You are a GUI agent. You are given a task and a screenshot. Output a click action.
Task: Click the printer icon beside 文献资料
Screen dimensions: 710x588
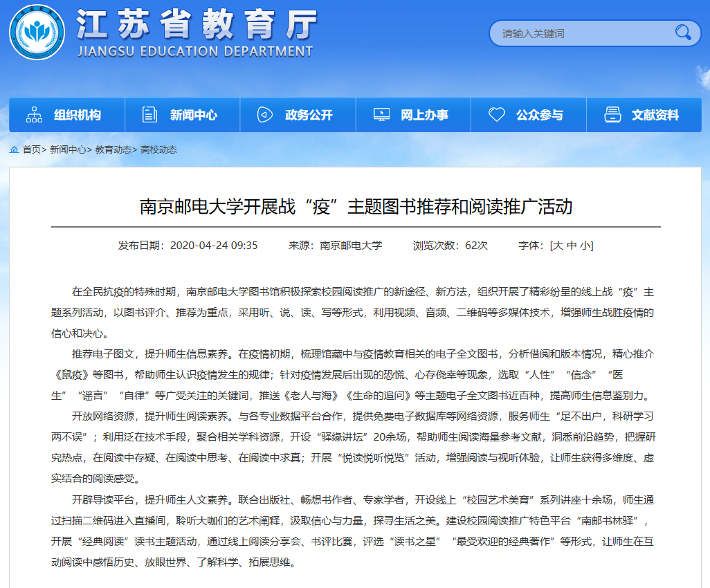(612, 115)
